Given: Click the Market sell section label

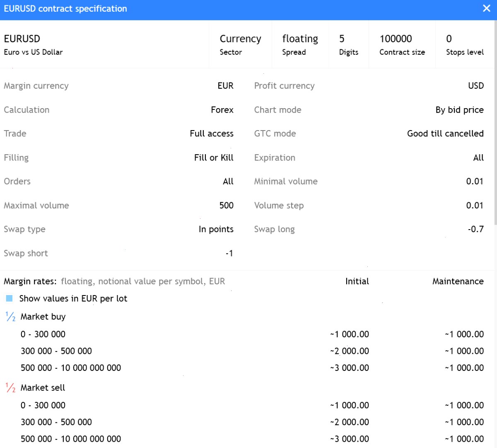Looking at the screenshot, I should coord(43,388).
